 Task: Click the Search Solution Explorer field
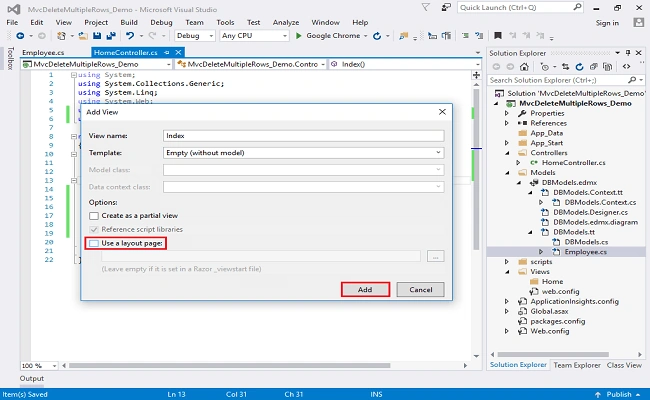[557, 80]
